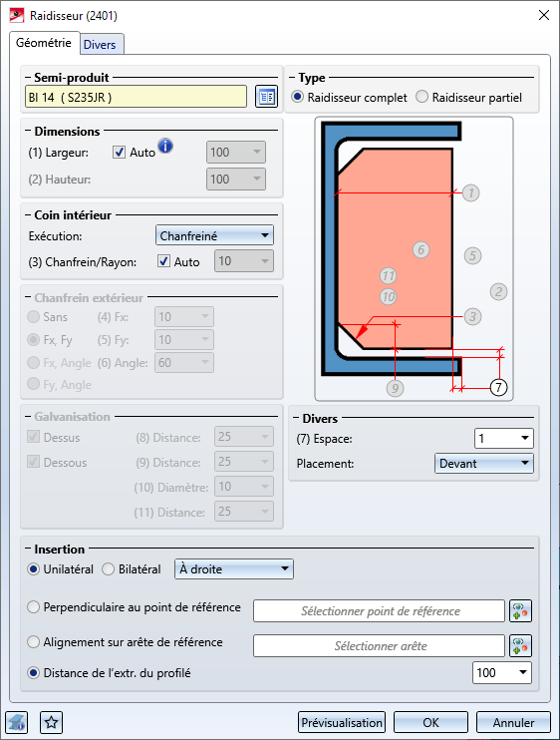Click diagram marker 11 in preview

(x=388, y=275)
